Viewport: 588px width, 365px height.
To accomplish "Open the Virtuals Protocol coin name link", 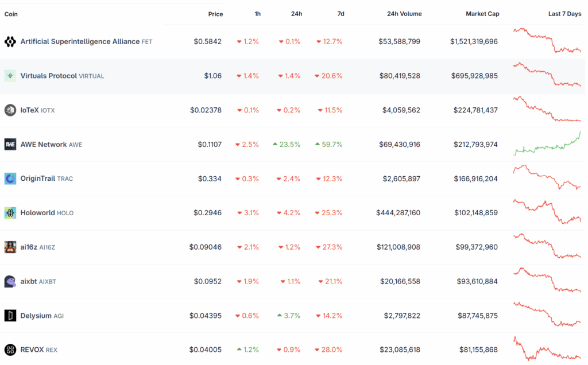I will click(48, 76).
